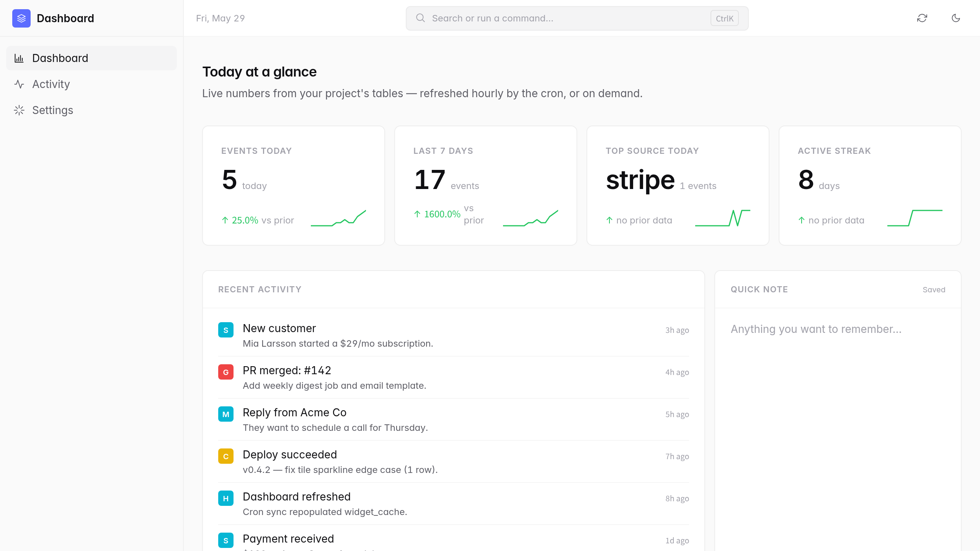
Task: Open the Activity sidebar menu item
Action: (91, 84)
